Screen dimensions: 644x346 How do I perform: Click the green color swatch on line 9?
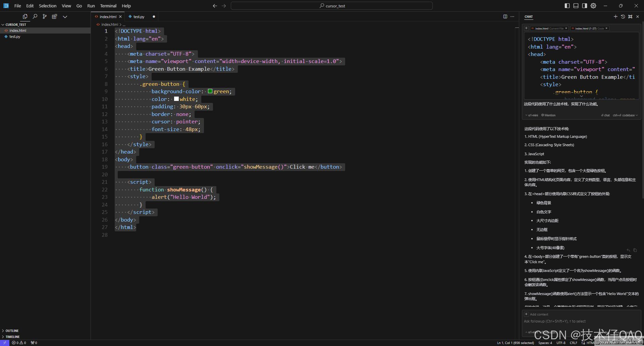[210, 91]
